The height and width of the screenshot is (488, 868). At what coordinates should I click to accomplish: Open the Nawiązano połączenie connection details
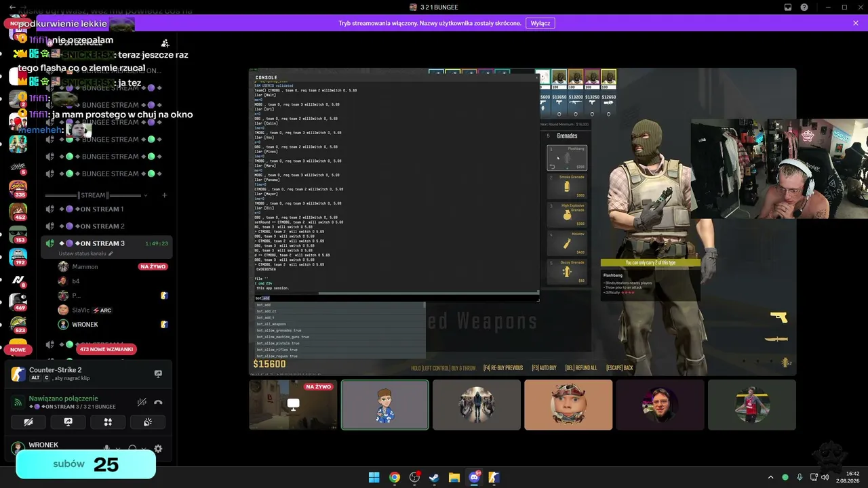(63, 399)
